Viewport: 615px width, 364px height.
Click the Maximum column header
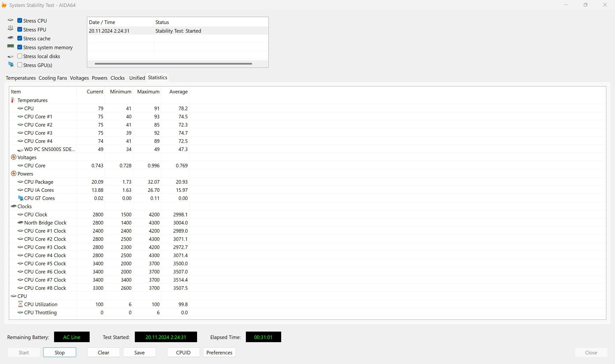coord(148,91)
